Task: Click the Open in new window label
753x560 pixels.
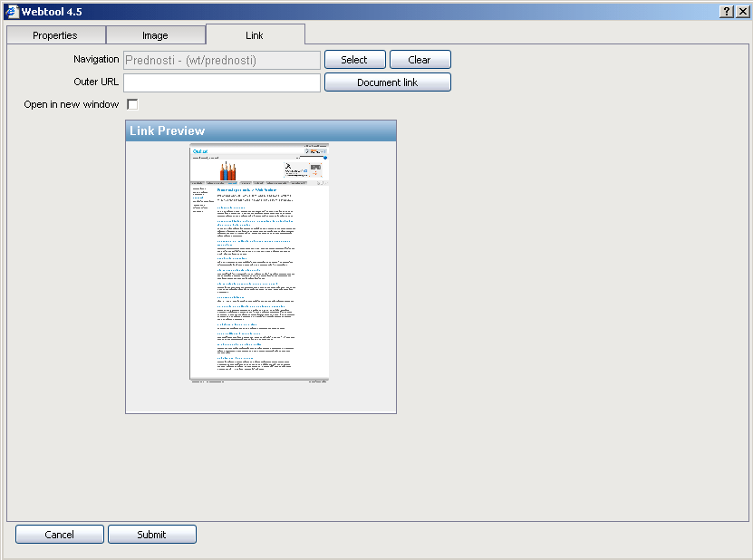Action: click(72, 105)
